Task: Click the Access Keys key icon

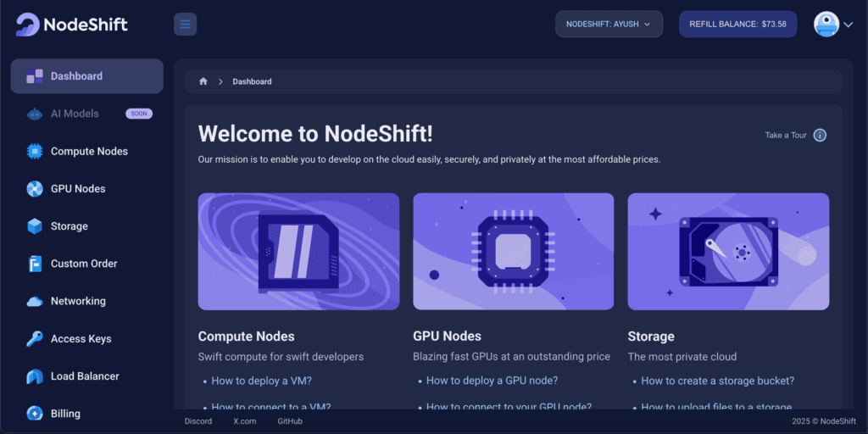Action: tap(35, 339)
